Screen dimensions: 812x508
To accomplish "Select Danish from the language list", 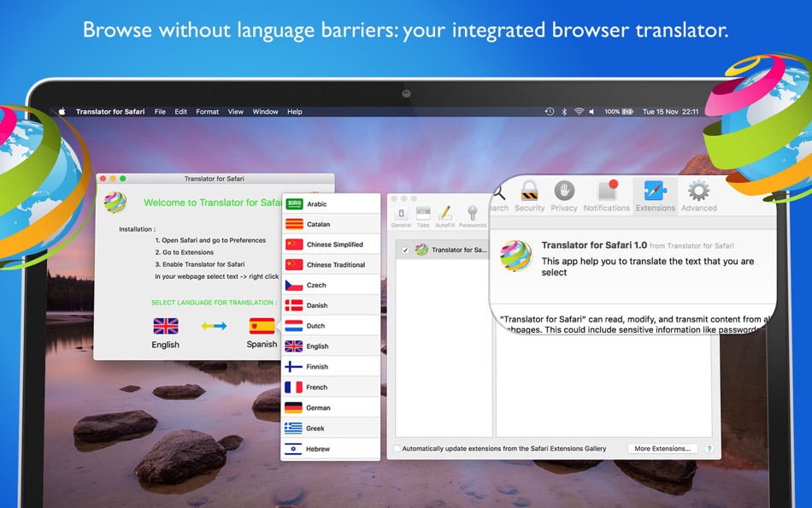I will coord(331,305).
